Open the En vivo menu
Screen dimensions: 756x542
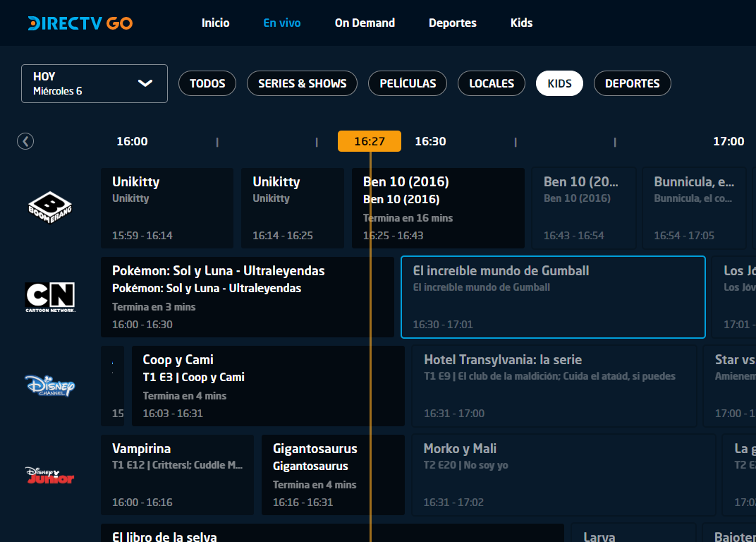click(x=282, y=23)
